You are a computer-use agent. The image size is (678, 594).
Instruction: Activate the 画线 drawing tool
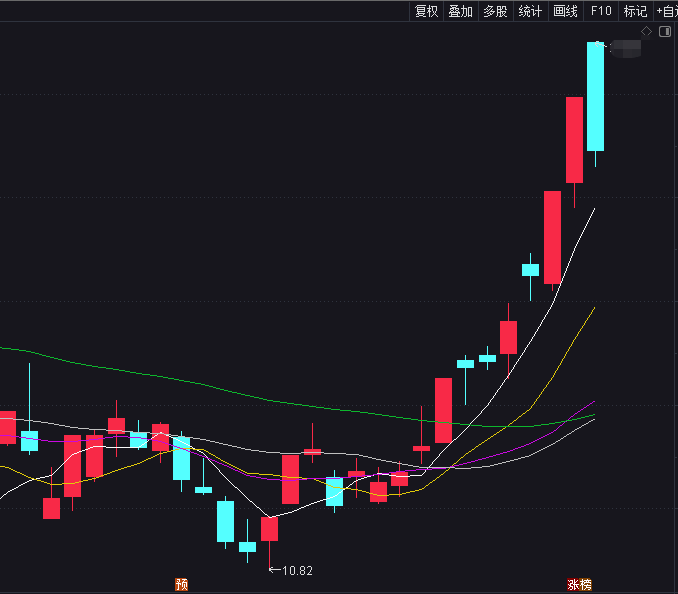[x=566, y=11]
